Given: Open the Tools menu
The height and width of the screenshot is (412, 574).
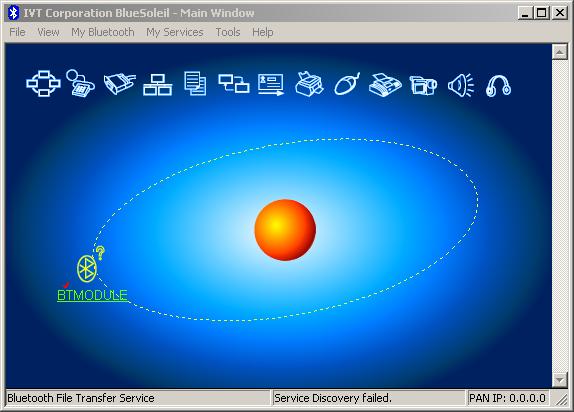Looking at the screenshot, I should pos(228,32).
